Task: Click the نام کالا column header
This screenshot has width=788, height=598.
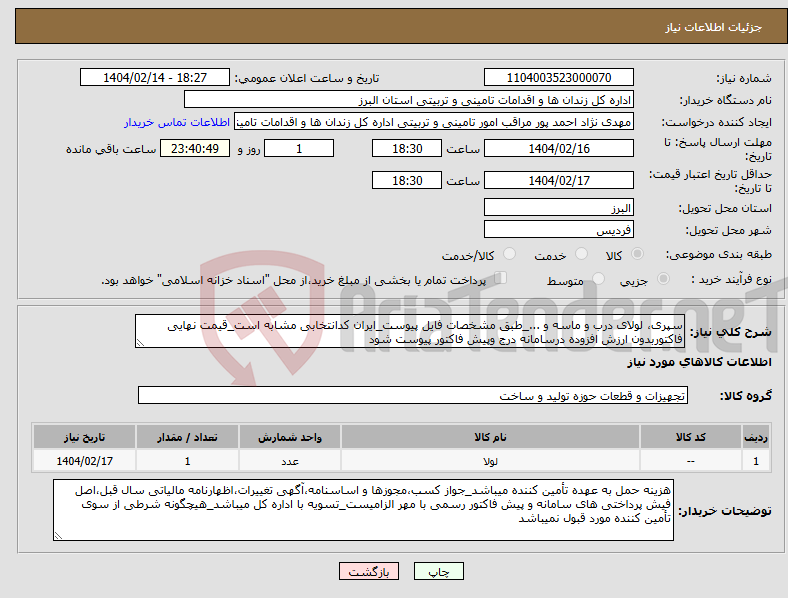Action: (x=490, y=437)
